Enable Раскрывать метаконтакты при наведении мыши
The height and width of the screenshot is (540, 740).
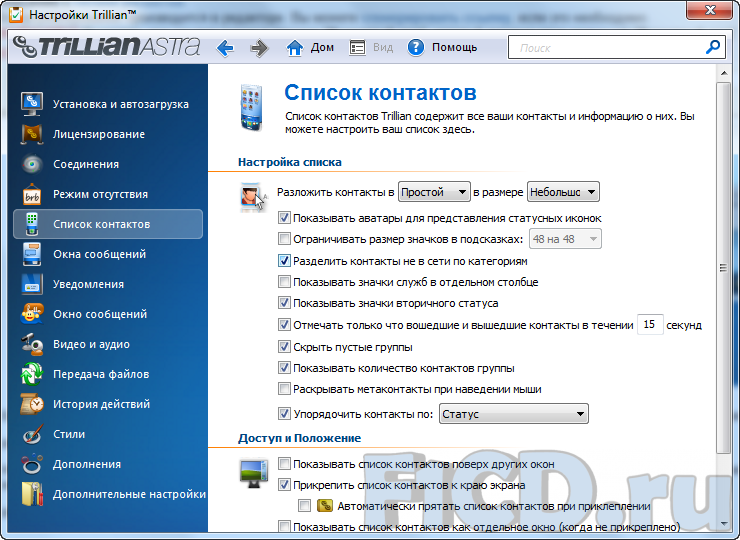pos(284,389)
